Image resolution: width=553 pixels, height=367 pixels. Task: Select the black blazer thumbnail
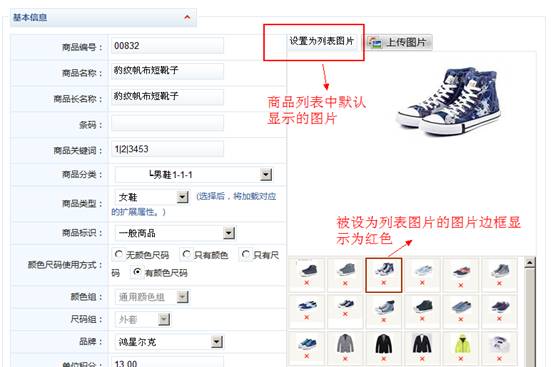[384, 343]
